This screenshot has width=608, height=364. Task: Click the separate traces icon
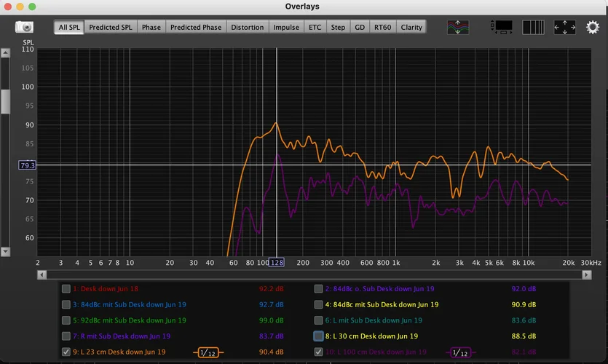[x=458, y=27]
